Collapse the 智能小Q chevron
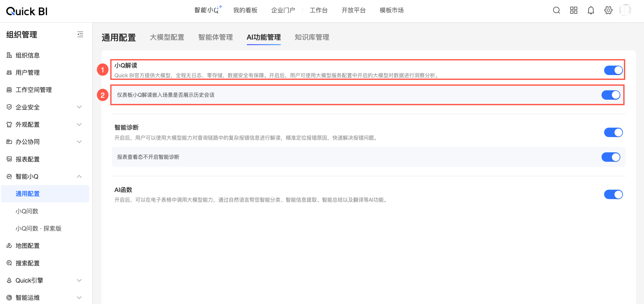This screenshot has width=644, height=304. click(79, 176)
